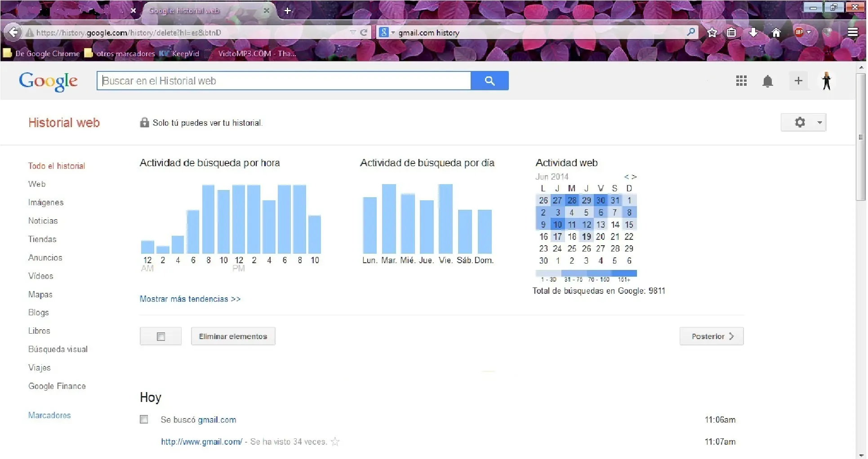Click the Vie. bar in daily activity chart
Screen dimensions: 868x459
(x=445, y=219)
